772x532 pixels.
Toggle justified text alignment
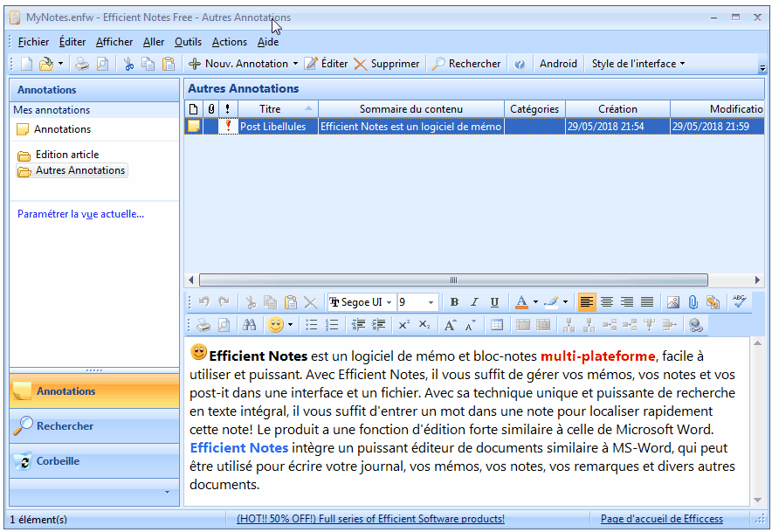point(647,302)
